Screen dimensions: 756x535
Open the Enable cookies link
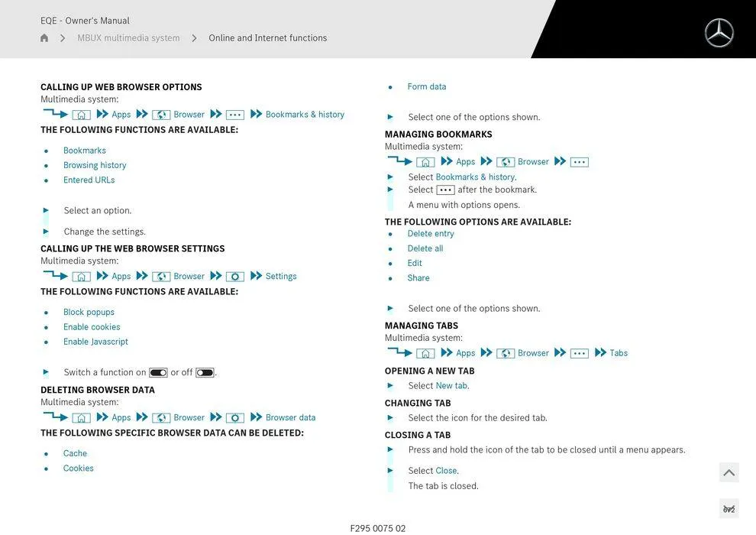pyautogui.click(x=92, y=327)
